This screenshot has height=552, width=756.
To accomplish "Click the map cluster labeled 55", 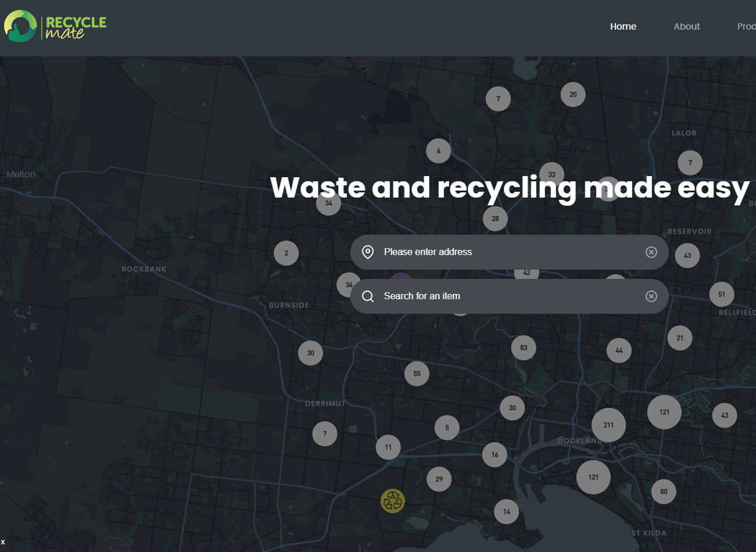I will click(x=417, y=374).
